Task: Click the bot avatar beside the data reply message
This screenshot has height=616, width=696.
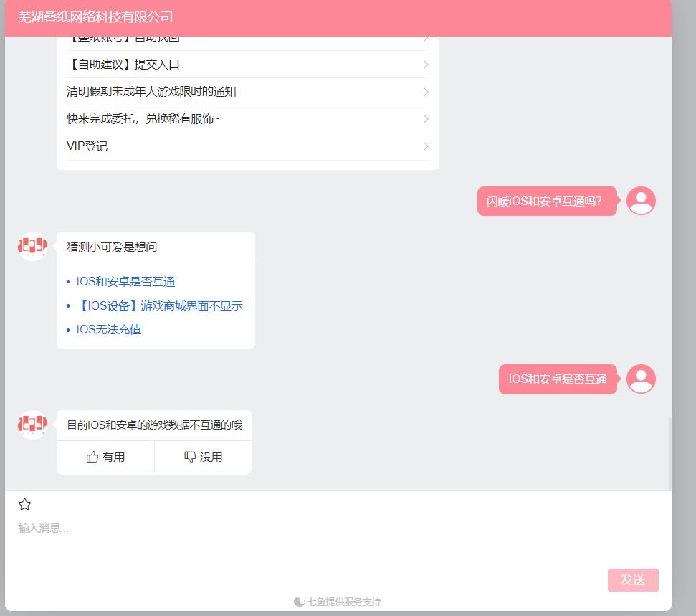Action: (x=32, y=425)
